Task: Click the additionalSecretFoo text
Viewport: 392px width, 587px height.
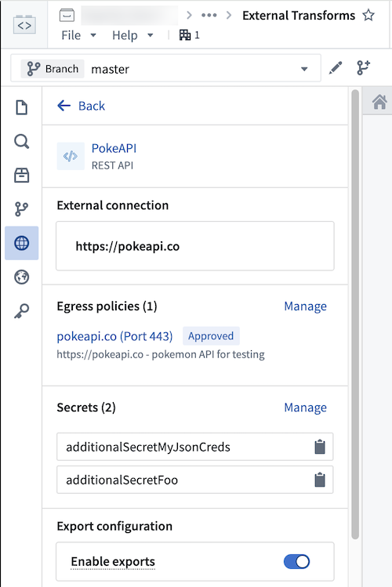Action: pos(122,480)
